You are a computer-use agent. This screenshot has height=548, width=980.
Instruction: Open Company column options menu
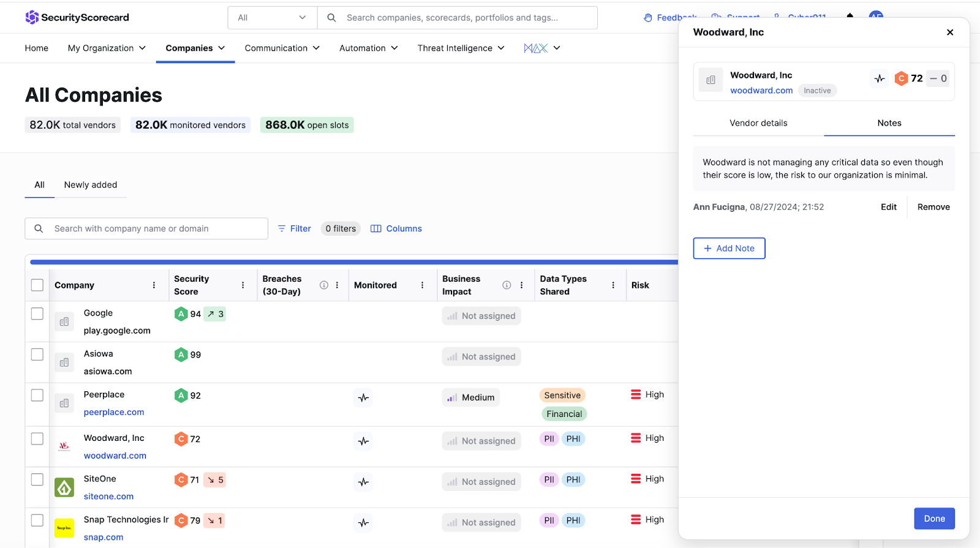(154, 285)
